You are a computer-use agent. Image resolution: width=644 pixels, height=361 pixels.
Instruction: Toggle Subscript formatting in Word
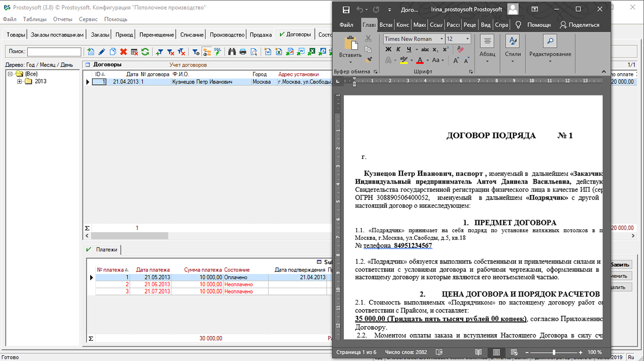tap(435, 49)
